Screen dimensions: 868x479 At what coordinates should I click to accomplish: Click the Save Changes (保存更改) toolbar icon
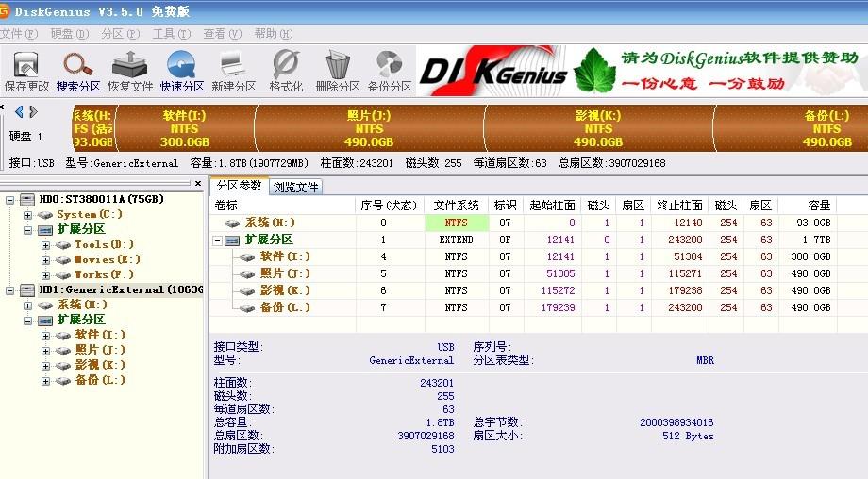point(26,71)
